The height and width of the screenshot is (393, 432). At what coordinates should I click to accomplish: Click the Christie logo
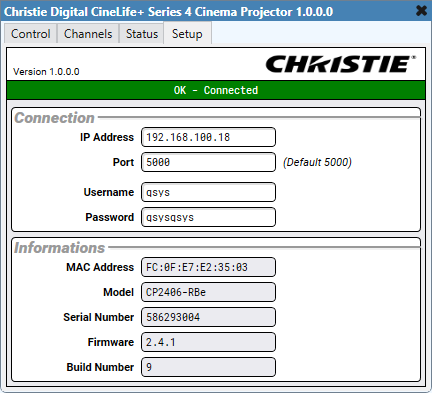pos(340,64)
